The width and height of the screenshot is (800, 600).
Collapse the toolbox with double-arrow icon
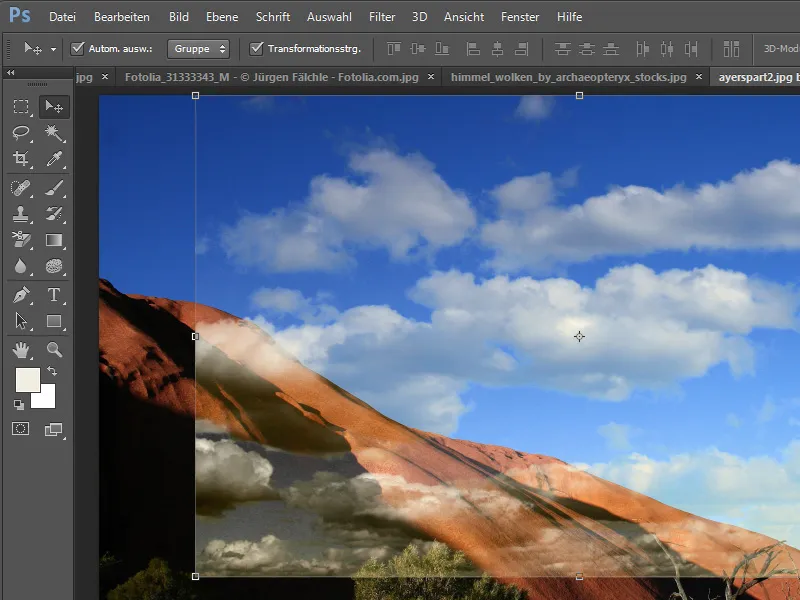pyautogui.click(x=10, y=73)
